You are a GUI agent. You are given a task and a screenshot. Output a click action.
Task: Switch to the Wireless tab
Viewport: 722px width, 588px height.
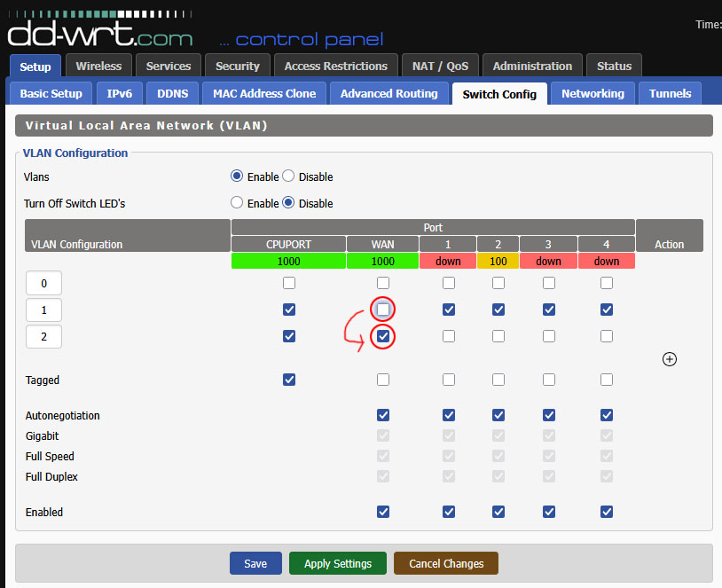(98, 65)
